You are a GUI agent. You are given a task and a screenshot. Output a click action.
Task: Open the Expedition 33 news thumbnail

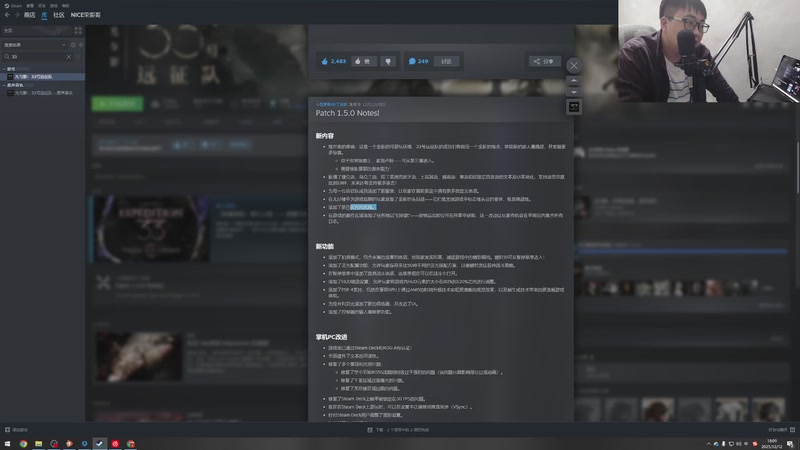[x=151, y=229]
